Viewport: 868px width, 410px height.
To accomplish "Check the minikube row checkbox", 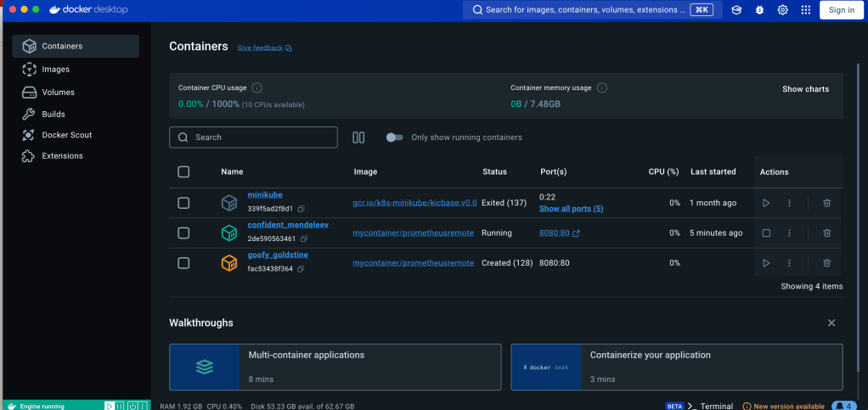I will point(183,203).
